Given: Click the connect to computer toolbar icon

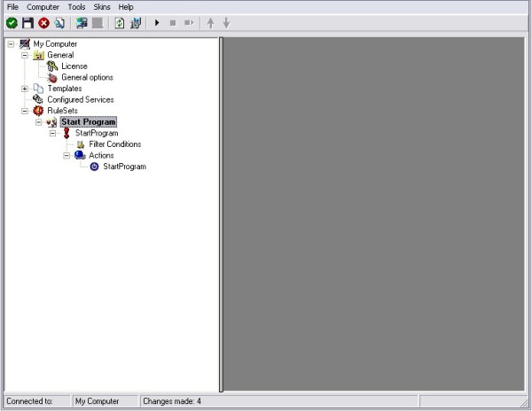Looking at the screenshot, I should [x=82, y=23].
